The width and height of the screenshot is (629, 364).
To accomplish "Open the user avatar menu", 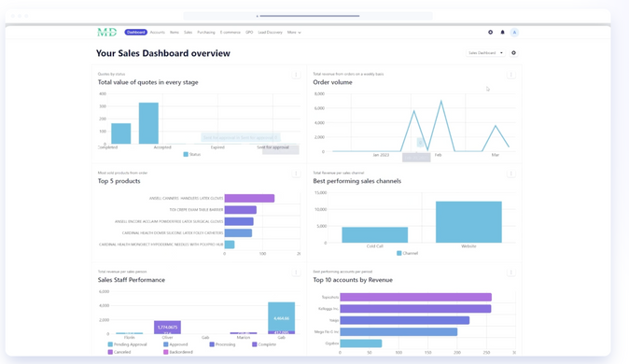I will click(514, 32).
